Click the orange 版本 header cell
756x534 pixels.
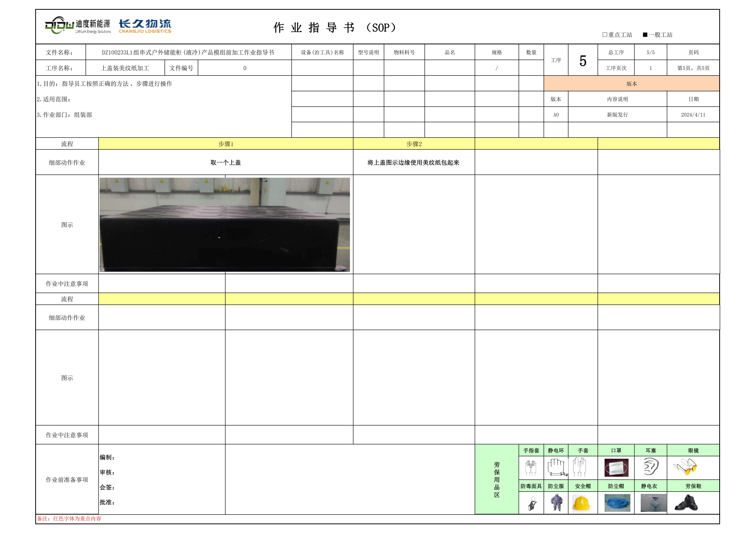(631, 84)
